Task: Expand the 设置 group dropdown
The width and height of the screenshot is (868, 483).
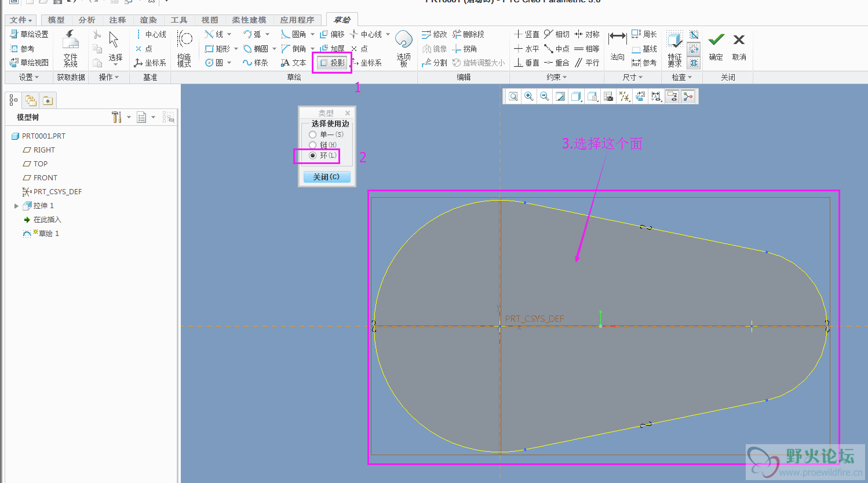Action: [29, 77]
